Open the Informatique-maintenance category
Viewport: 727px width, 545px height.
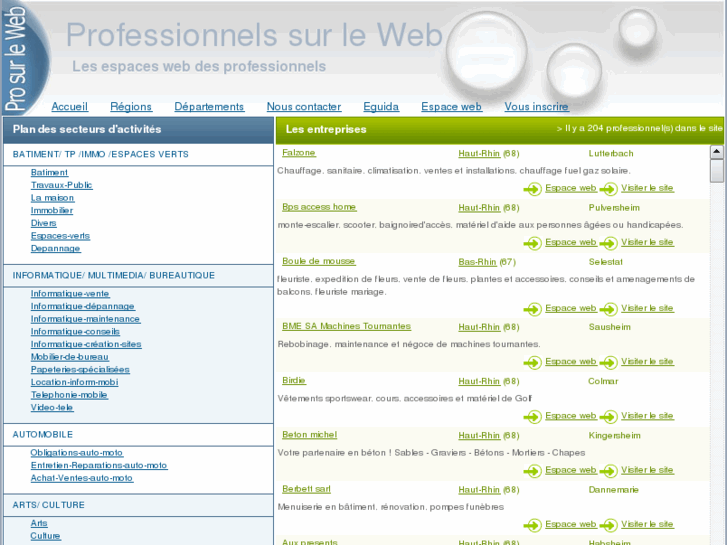click(x=85, y=319)
